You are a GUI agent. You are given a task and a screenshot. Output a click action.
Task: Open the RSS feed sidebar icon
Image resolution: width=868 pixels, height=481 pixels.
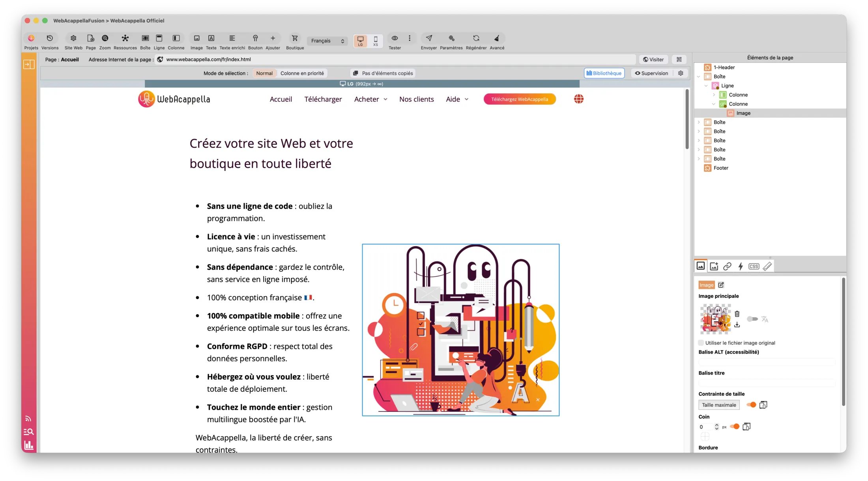[28, 419]
